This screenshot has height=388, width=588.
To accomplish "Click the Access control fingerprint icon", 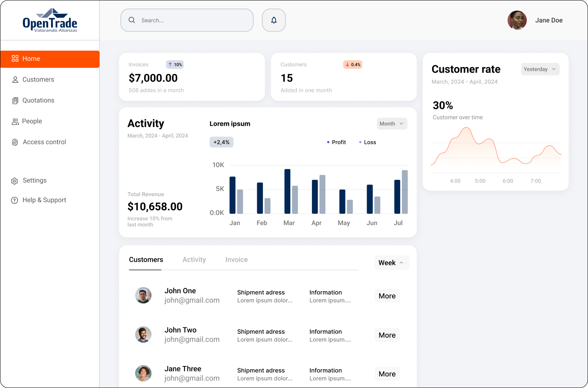I will pyautogui.click(x=15, y=142).
